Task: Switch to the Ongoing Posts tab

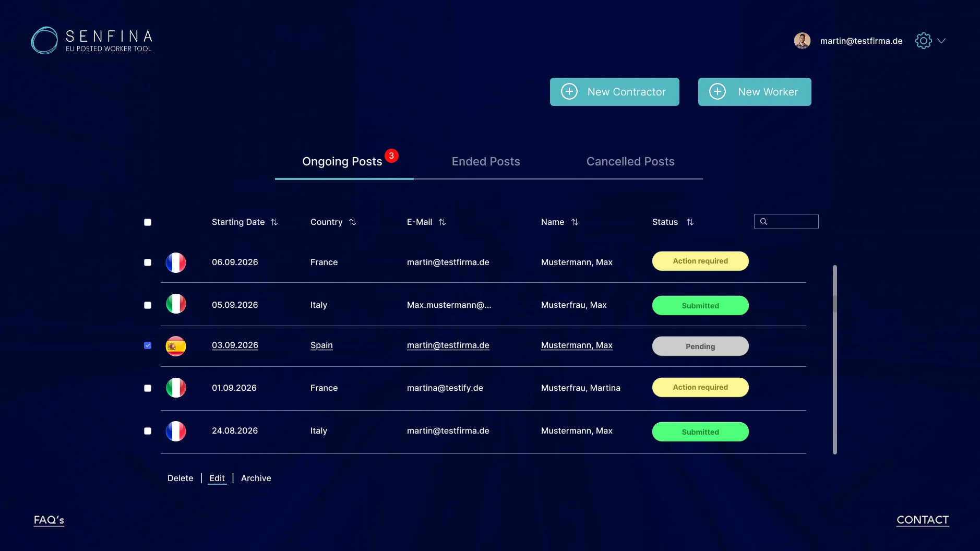Action: click(342, 162)
